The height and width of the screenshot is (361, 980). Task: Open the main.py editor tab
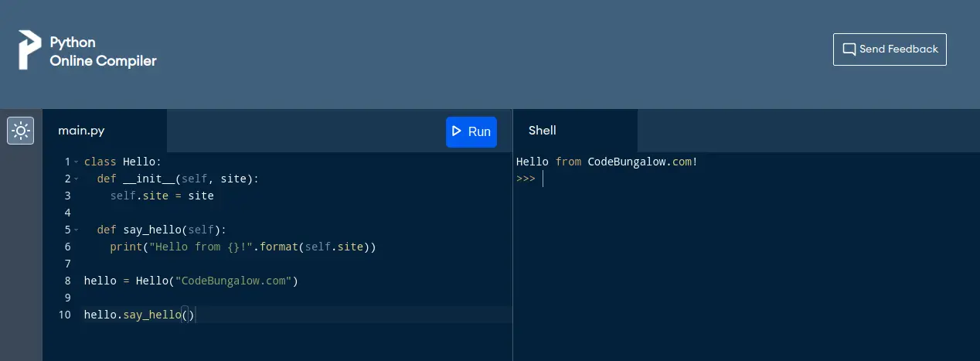pyautogui.click(x=81, y=131)
